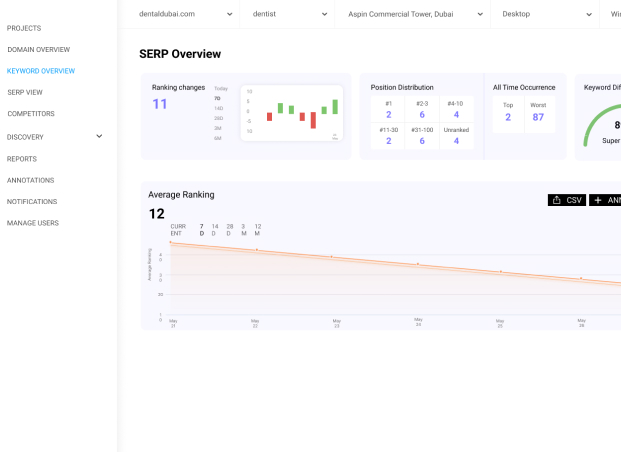Open Domain Overview in the sidebar
Screen dimensions: 621x452
click(38, 49)
